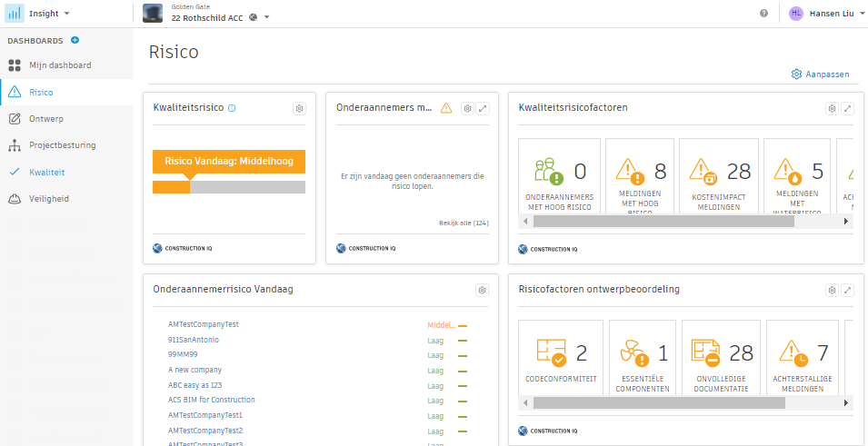Screen dimensions: 868x446
Task: Open settings gear on Risicofactoren ontwerpbeoordeling card
Action: pyautogui.click(x=831, y=290)
